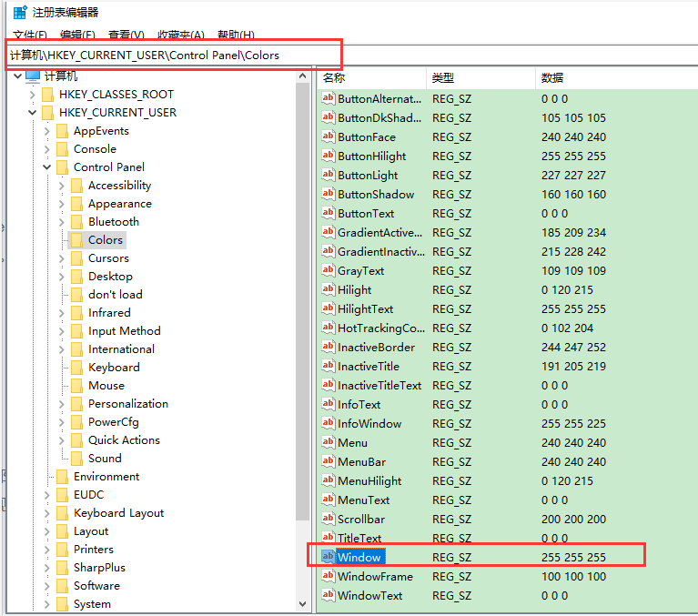Click the HKEY_CLASSES_ROOT folder icon
Image resolution: width=698 pixels, height=616 pixels.
[x=47, y=95]
